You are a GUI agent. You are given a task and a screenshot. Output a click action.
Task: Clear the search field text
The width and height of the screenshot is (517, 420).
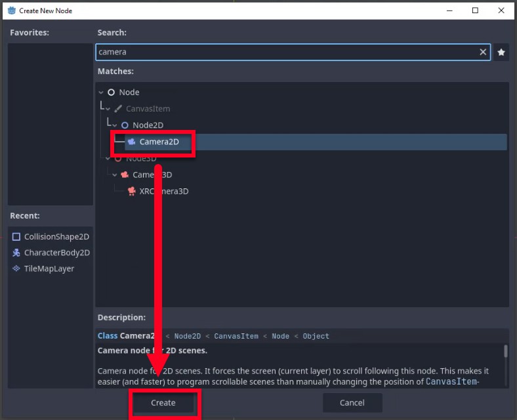(x=483, y=52)
